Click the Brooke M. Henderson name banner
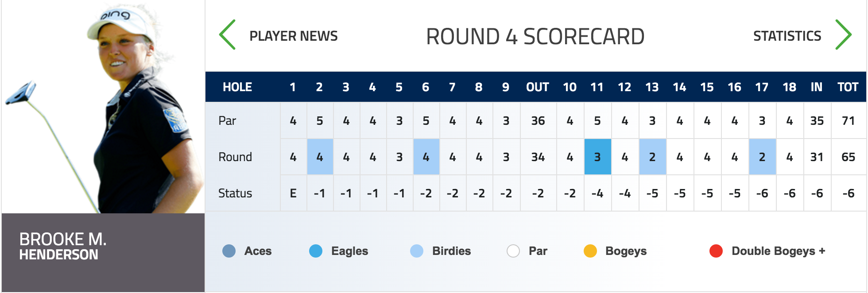The height and width of the screenshot is (293, 868). point(103,253)
